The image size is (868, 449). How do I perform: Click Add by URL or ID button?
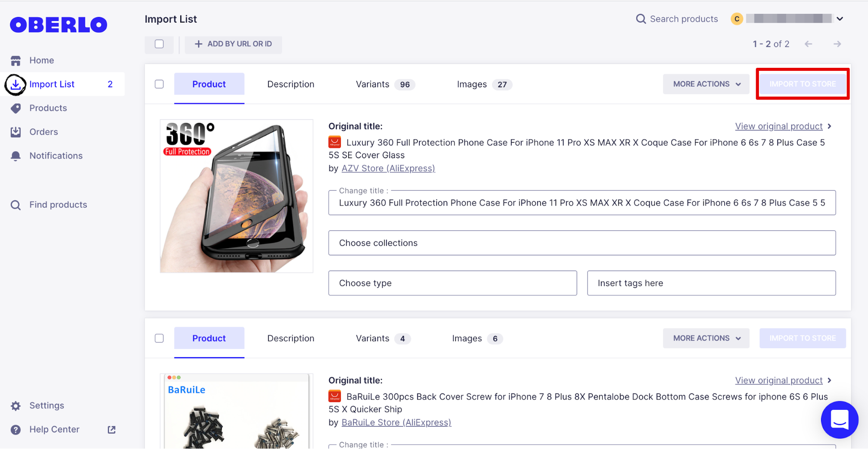(233, 44)
